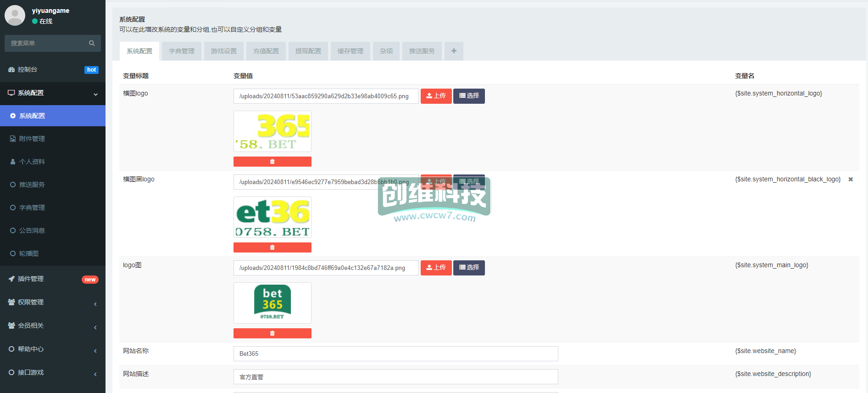Open the 横图黑logo preview thumbnail

point(273,217)
